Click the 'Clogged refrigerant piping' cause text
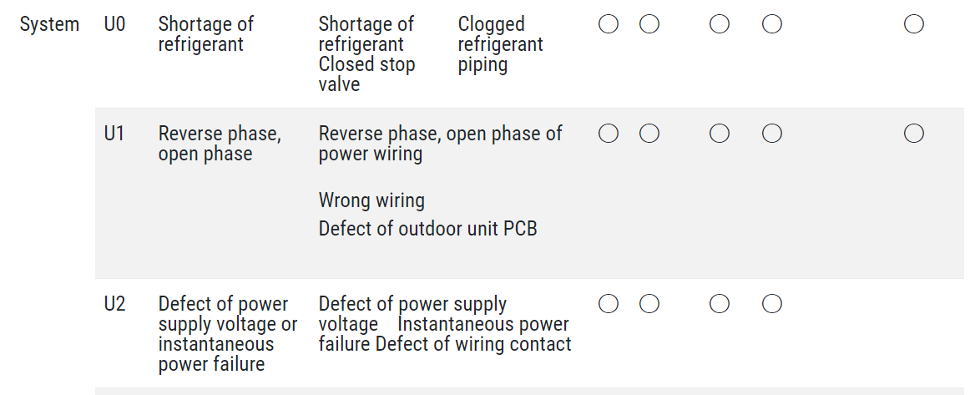Viewport: 980px width, 395px height. (x=501, y=44)
